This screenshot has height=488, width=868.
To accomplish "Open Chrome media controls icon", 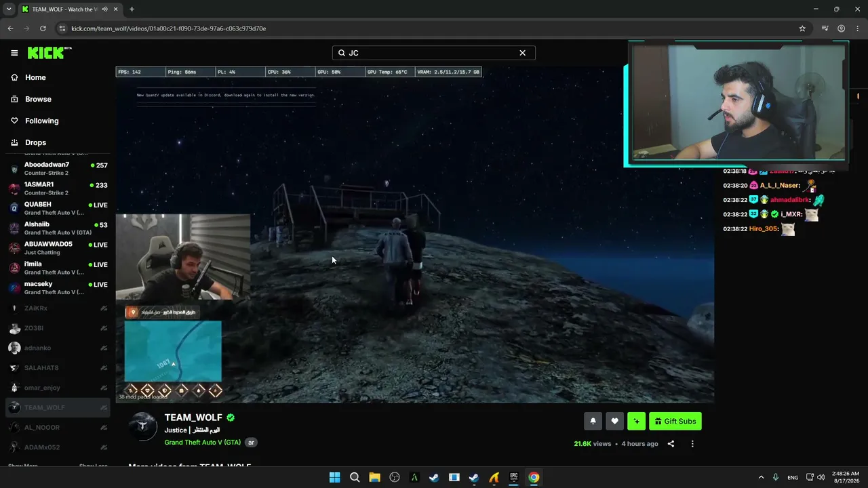I will point(825,28).
